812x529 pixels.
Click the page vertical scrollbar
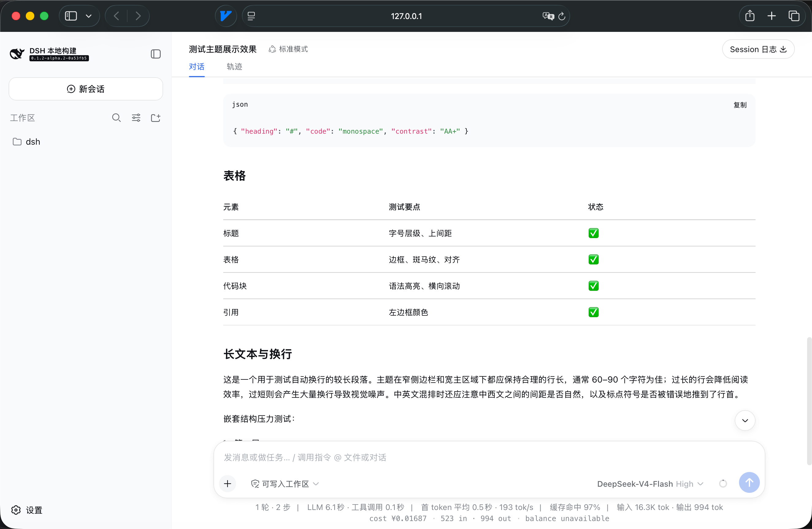click(809, 401)
